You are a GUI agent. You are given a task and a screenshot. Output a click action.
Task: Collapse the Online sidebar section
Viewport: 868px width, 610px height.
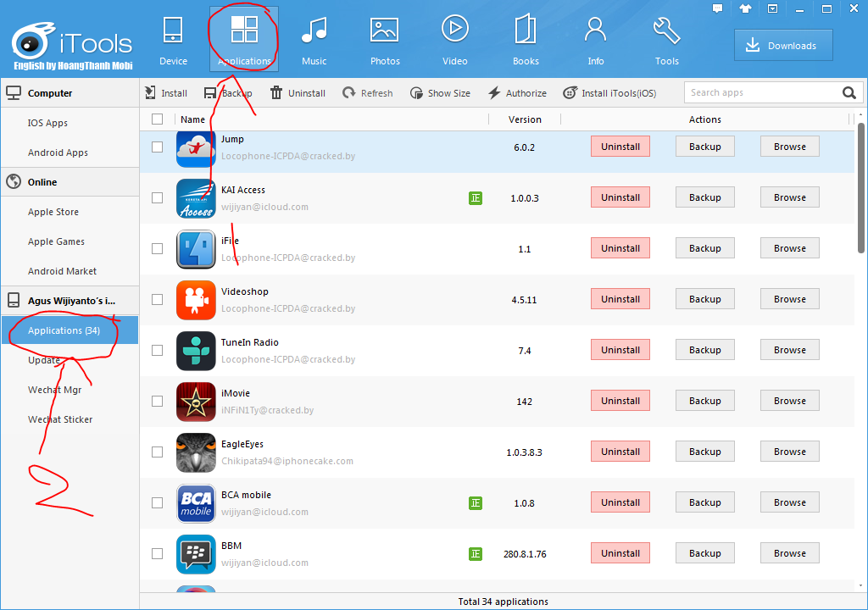coord(70,181)
